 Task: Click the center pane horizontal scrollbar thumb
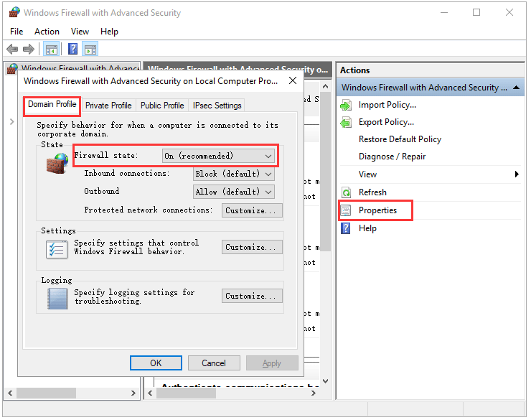186,393
